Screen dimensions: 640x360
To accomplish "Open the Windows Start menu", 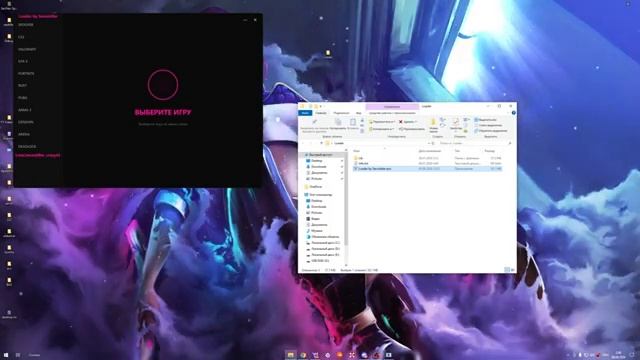I will (x=6, y=355).
